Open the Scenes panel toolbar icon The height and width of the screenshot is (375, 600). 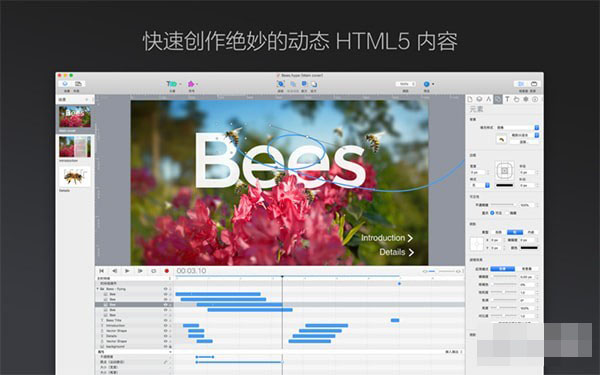pos(65,83)
